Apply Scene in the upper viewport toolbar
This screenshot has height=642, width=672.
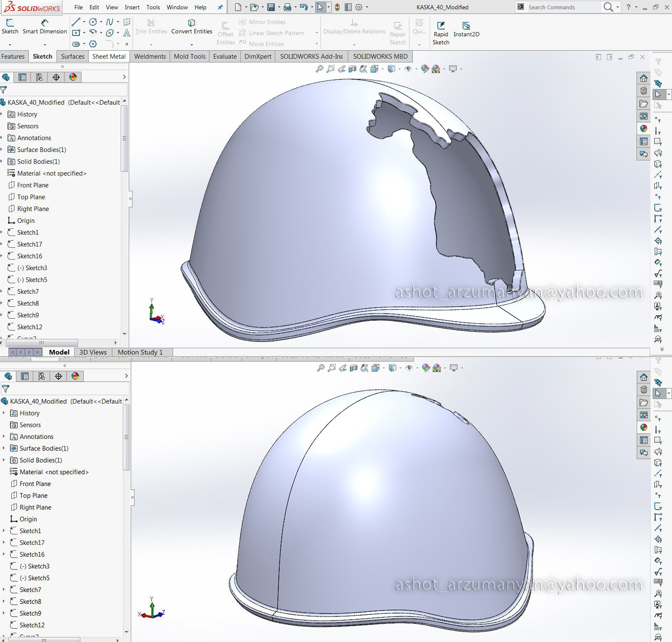pyautogui.click(x=436, y=69)
